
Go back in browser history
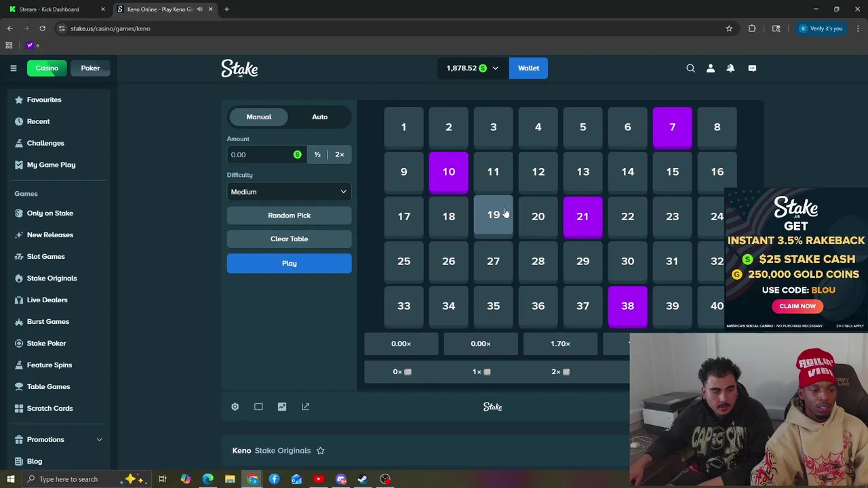point(9,28)
